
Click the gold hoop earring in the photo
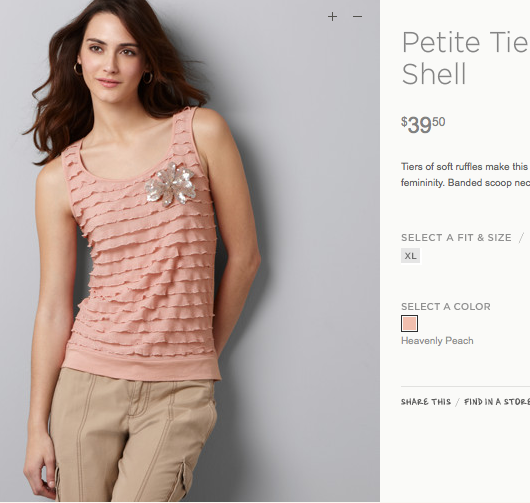tap(147, 78)
